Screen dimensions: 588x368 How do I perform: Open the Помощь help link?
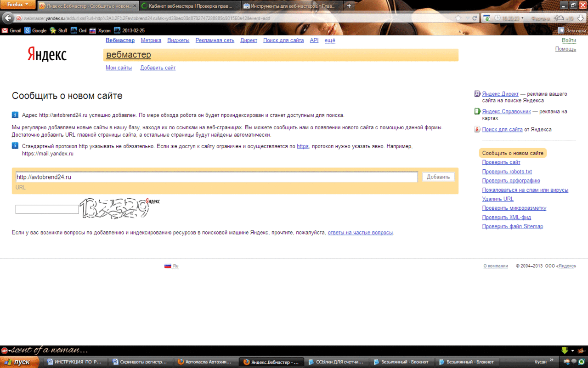(565, 49)
